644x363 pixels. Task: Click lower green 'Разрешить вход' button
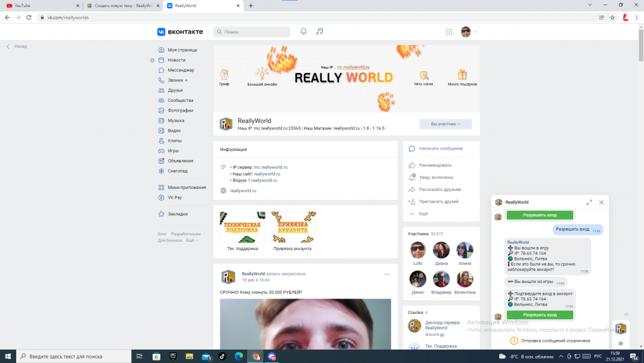coord(540,315)
